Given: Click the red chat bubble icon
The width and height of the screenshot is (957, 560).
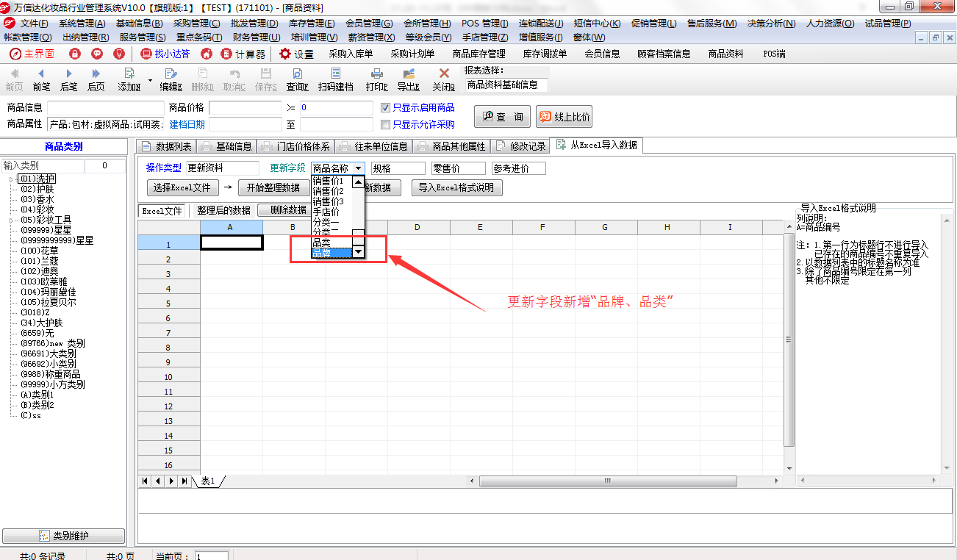Looking at the screenshot, I should click(97, 54).
